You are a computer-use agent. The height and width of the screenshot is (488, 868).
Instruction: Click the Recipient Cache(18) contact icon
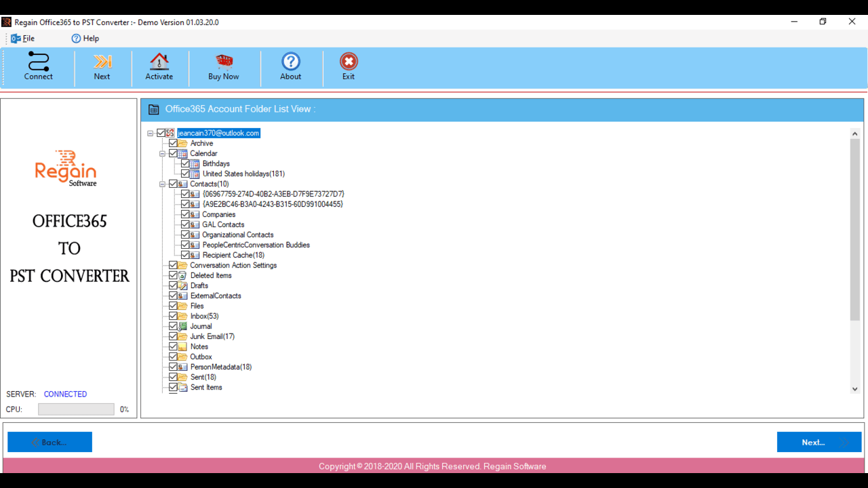pos(195,255)
